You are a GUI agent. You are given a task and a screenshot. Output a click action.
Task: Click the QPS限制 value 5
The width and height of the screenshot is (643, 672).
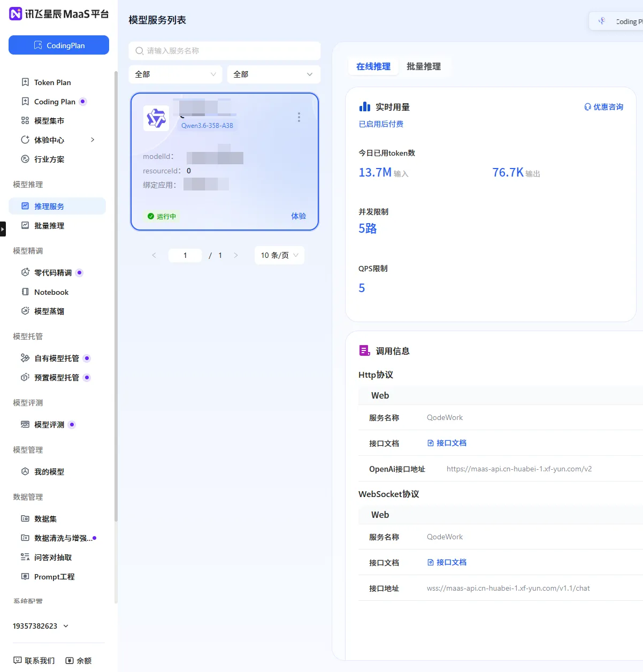tap(362, 288)
